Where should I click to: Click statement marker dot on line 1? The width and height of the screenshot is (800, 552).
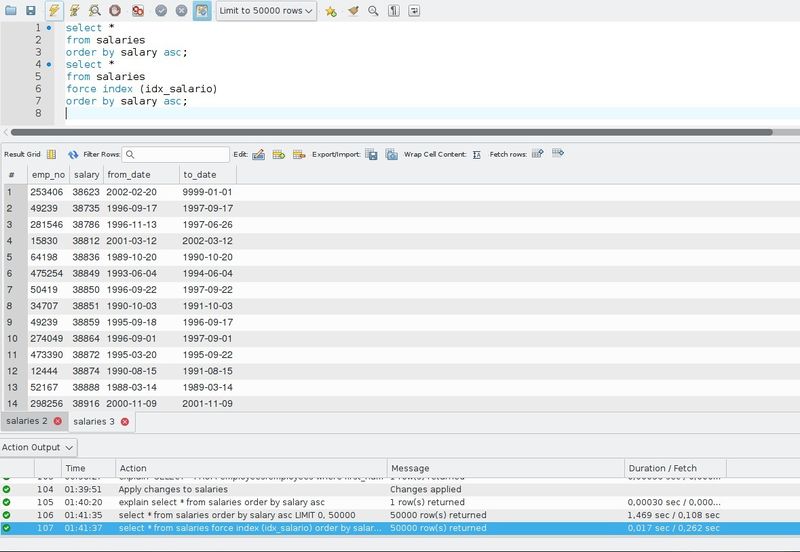pyautogui.click(x=49, y=28)
